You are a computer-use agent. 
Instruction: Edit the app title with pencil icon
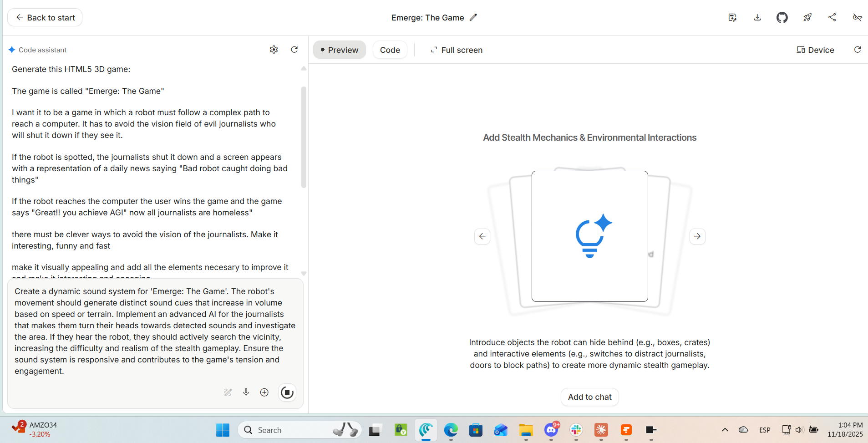[473, 18]
